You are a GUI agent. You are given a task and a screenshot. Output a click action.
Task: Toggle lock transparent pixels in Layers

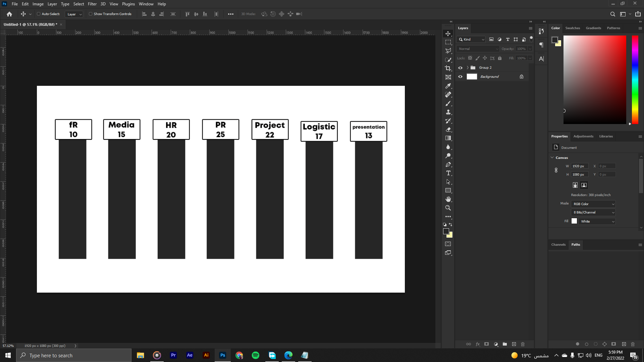click(470, 58)
